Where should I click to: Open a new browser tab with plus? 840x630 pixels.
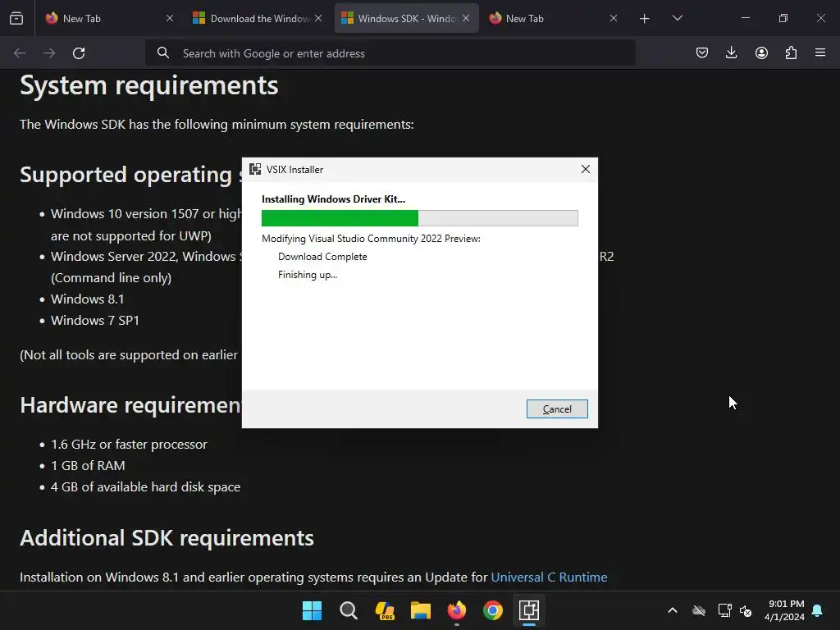tap(645, 19)
